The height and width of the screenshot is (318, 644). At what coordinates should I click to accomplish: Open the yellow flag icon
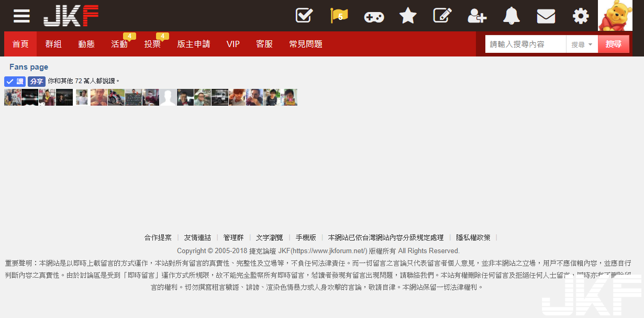point(339,16)
